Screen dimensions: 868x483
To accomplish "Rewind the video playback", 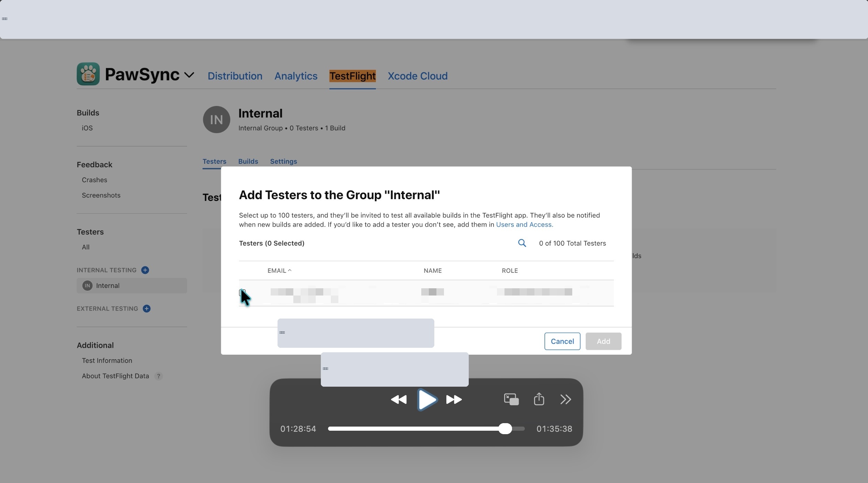I will click(399, 399).
